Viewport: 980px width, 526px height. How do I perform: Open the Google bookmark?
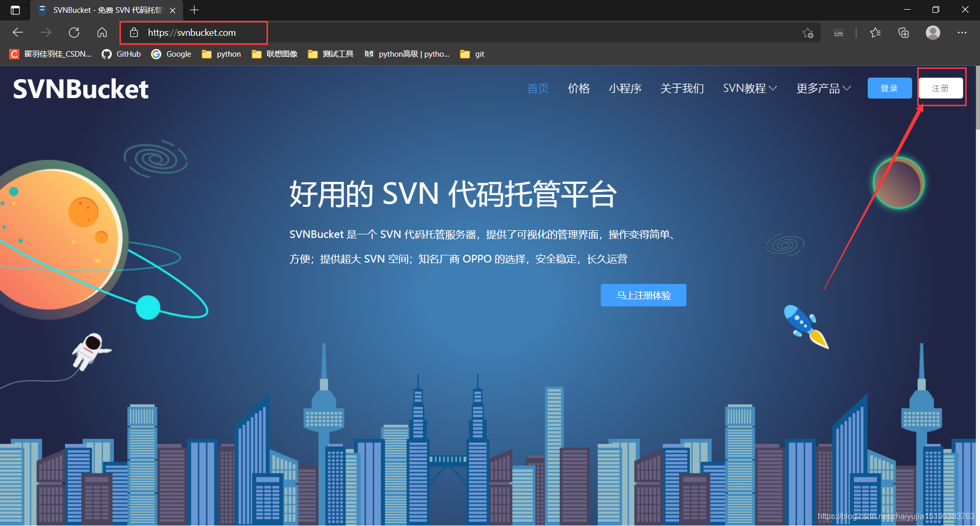click(x=170, y=54)
